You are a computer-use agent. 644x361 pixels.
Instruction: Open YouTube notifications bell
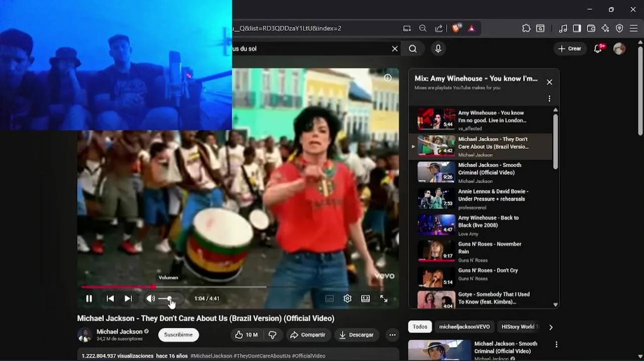(x=598, y=49)
